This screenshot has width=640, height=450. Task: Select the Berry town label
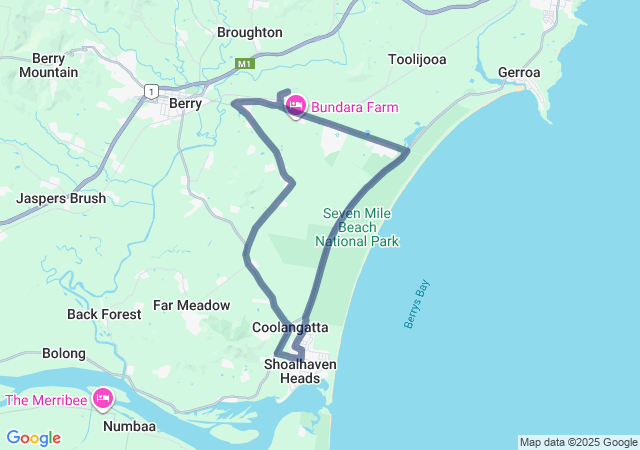point(185,103)
